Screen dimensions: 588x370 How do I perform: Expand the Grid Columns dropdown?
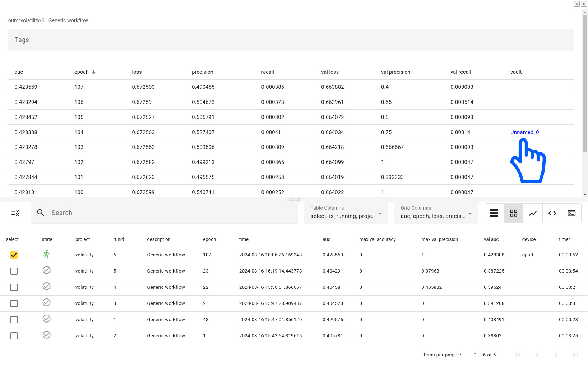pos(436,213)
